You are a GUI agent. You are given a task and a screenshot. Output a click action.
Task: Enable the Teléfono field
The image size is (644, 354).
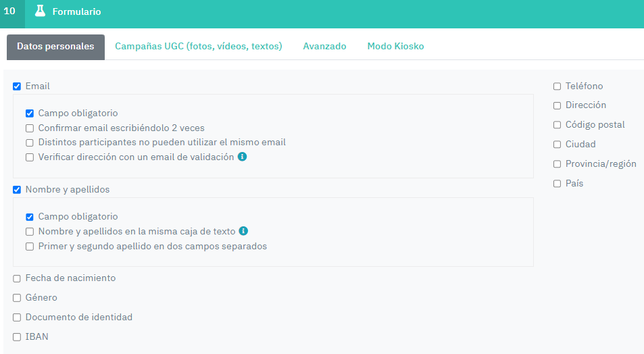click(x=557, y=86)
